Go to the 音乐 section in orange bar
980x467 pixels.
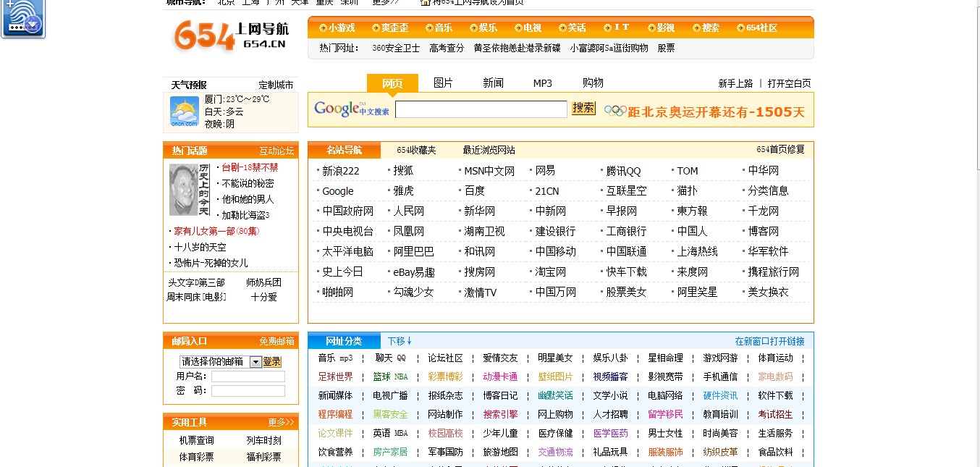click(x=439, y=28)
